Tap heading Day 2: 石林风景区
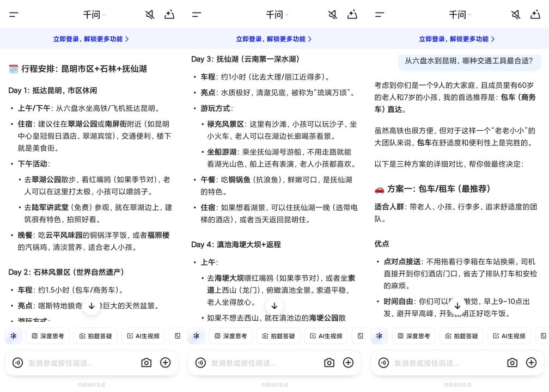 pyautogui.click(x=66, y=272)
